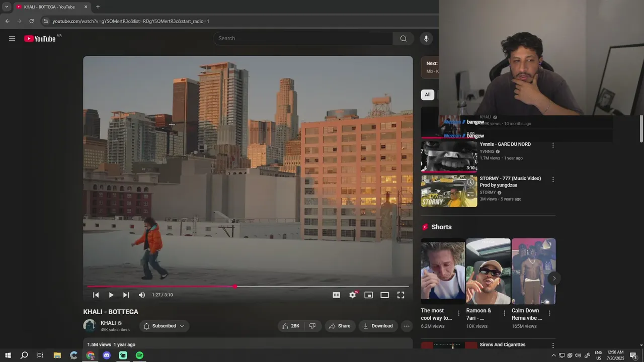Open Windows taskbar search

pos(24,355)
